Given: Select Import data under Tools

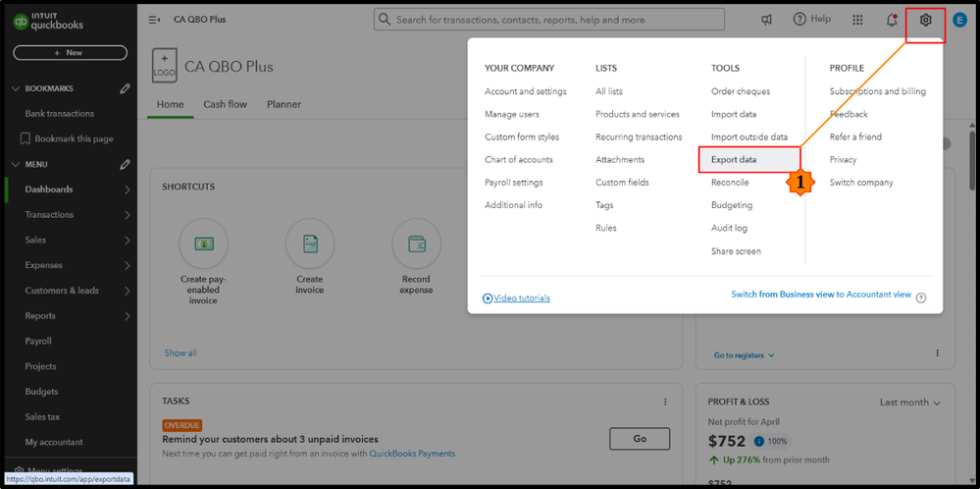Looking at the screenshot, I should point(734,114).
